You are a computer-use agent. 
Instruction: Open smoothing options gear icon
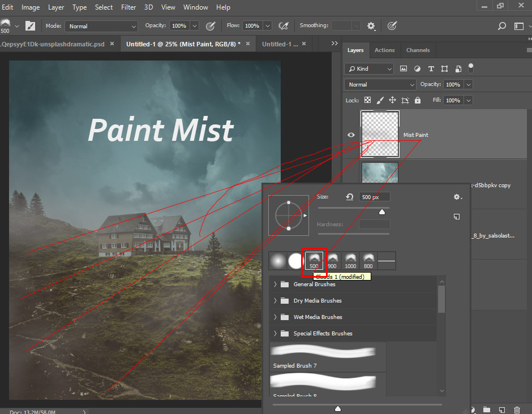pyautogui.click(x=371, y=26)
